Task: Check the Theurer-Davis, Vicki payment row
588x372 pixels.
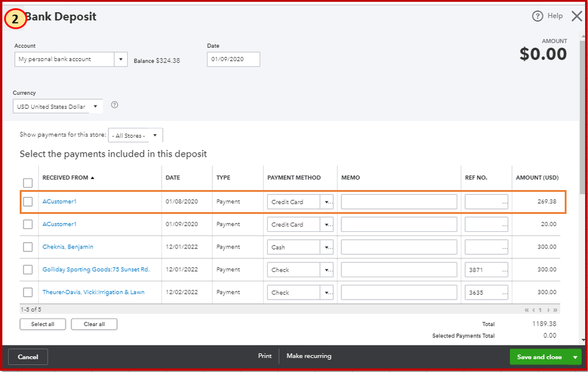Action: (x=28, y=292)
